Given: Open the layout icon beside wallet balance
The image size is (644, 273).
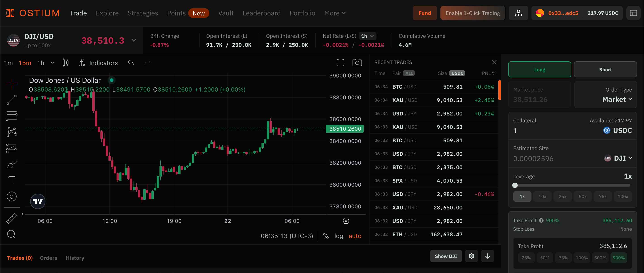Looking at the screenshot, I should click(x=633, y=13).
